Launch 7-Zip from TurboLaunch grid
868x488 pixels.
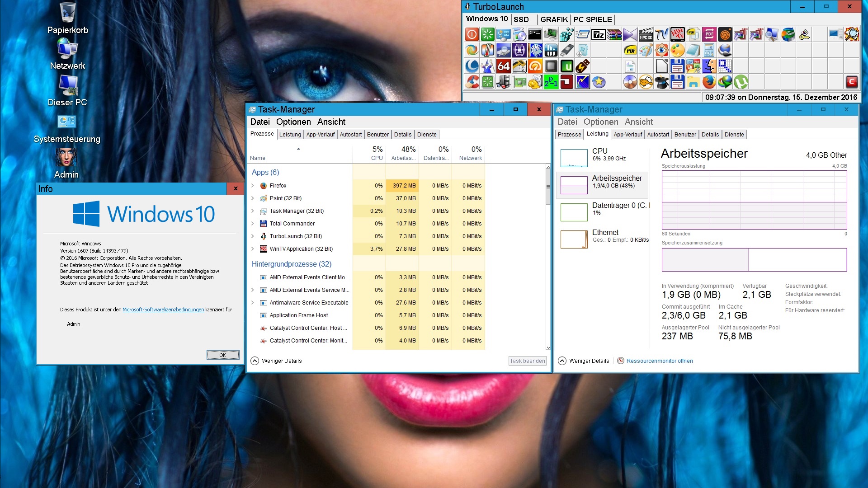(x=598, y=34)
